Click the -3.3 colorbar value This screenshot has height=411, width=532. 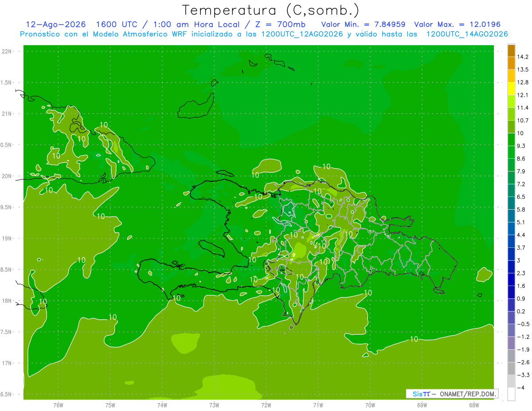click(523, 375)
